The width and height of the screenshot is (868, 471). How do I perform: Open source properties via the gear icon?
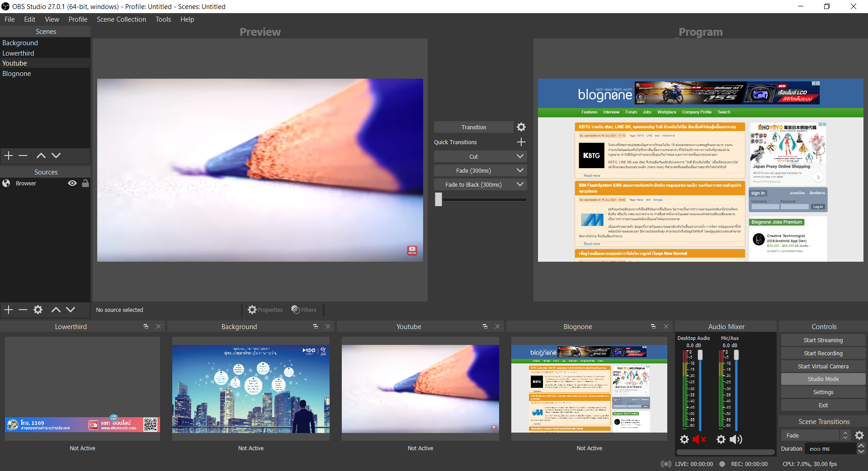click(38, 310)
